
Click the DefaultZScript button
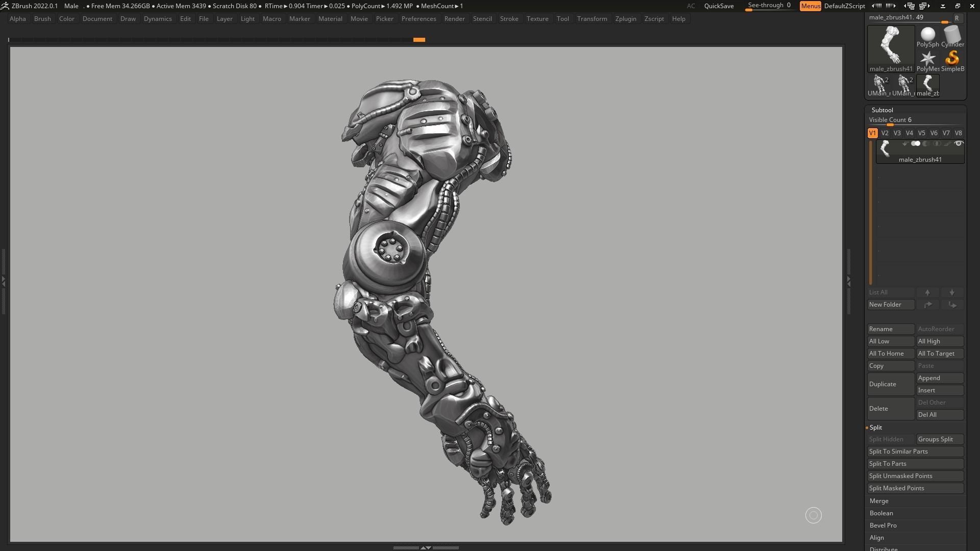pos(844,6)
